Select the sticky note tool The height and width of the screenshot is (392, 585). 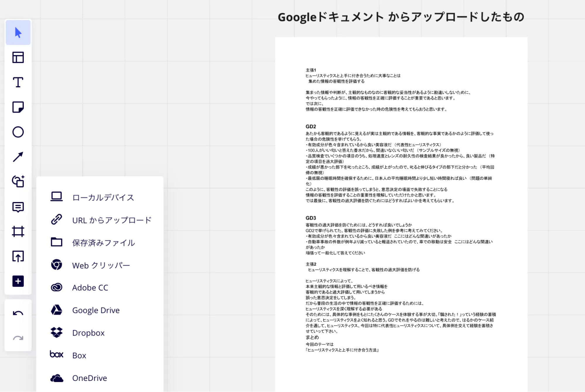18,107
